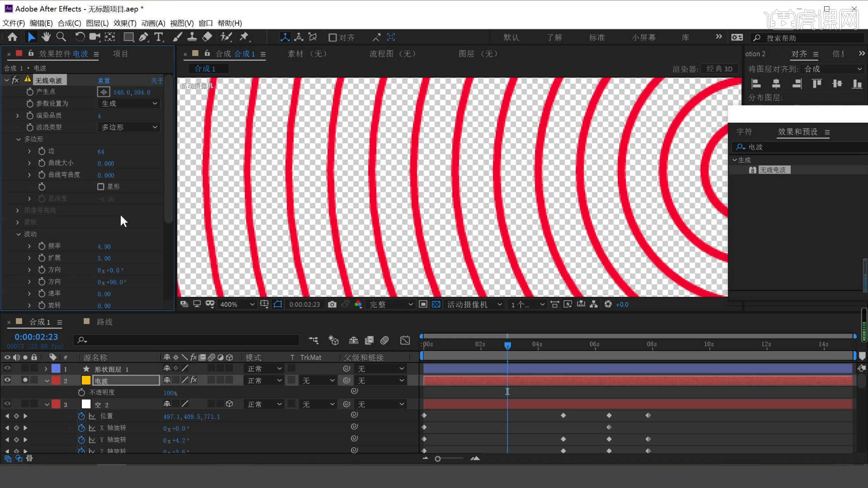Screen dimensions: 868x488
Task: Click the timeline zoom slider handle
Action: [438, 459]
